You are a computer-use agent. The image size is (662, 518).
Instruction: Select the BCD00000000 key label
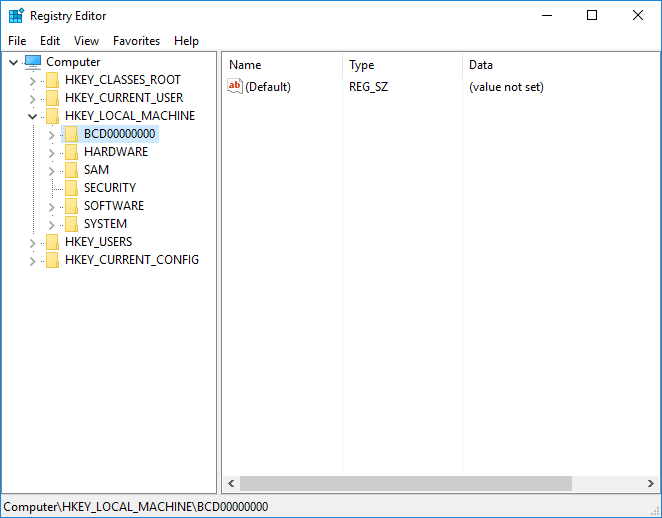coord(119,134)
